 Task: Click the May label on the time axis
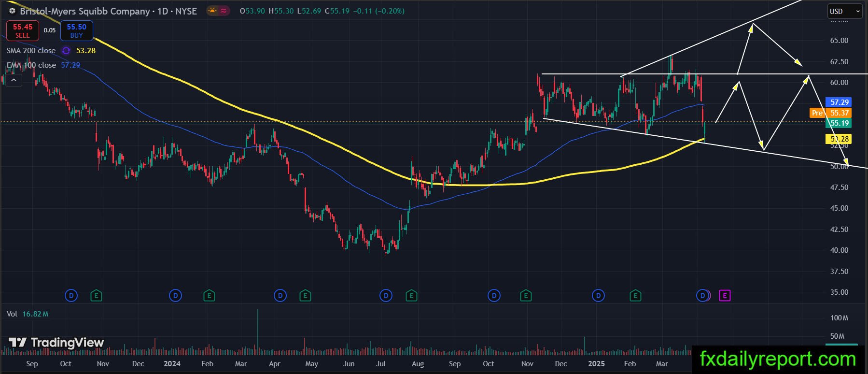click(311, 364)
